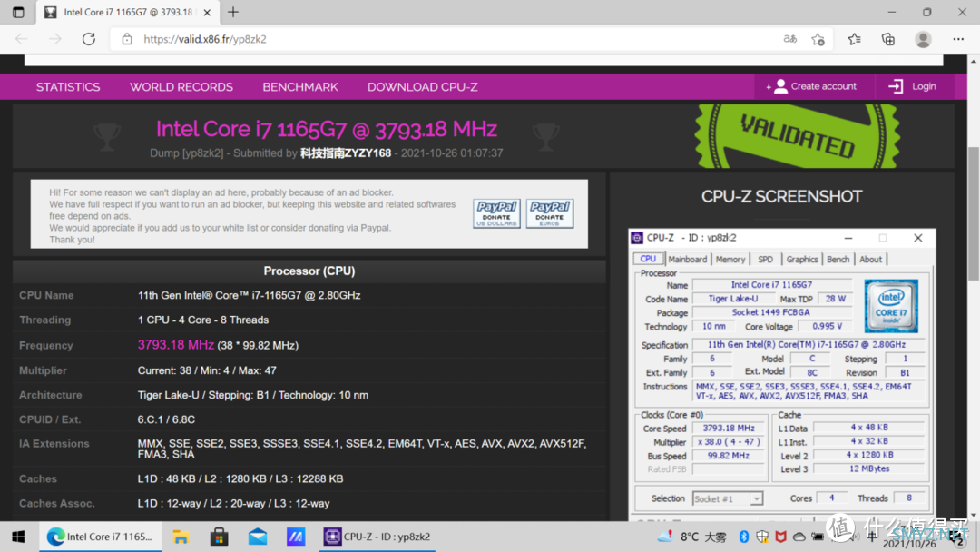Click the Caches row value L1D : 48 KB
This screenshot has height=552, width=980.
[x=240, y=478]
